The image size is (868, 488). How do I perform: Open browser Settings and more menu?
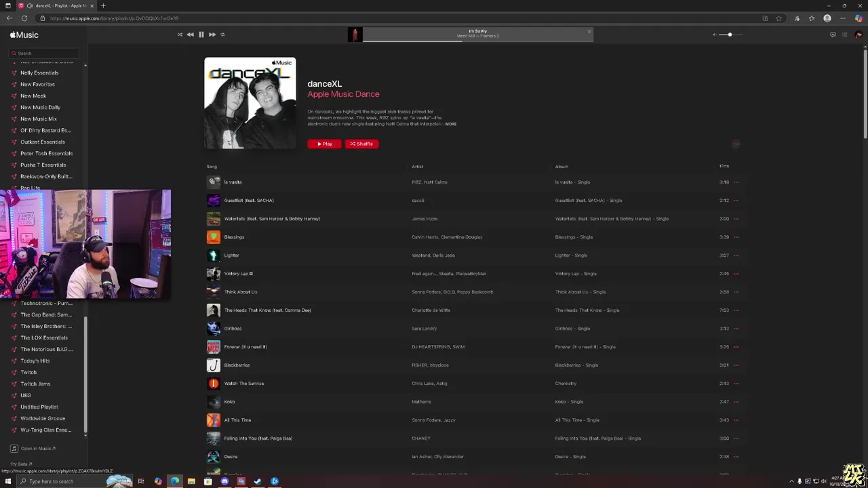click(x=843, y=18)
